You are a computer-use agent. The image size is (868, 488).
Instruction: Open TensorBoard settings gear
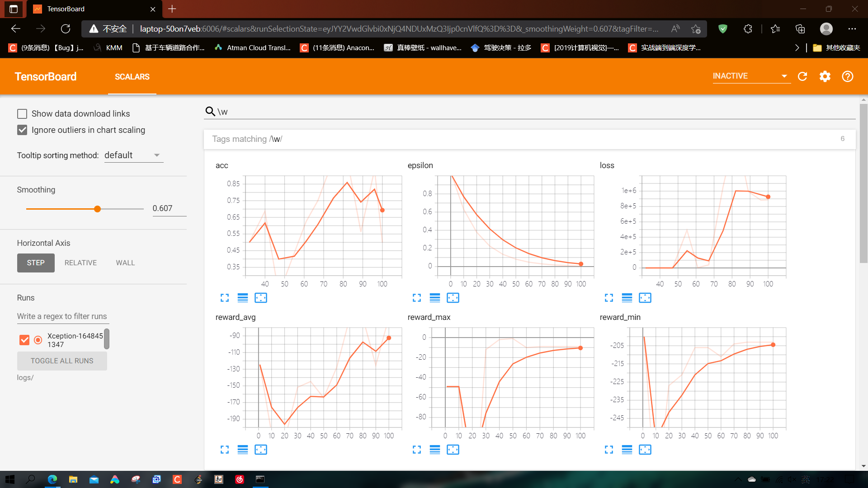pos(825,76)
